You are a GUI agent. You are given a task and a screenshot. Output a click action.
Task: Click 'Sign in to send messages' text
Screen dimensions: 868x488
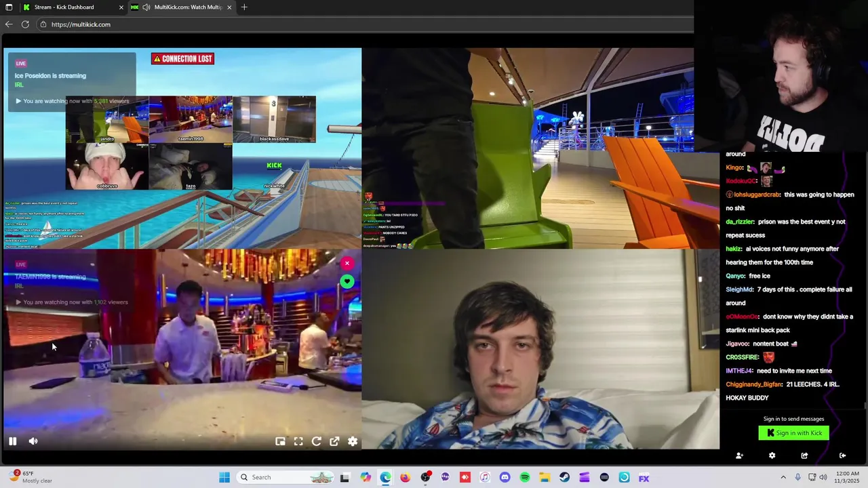point(793,419)
